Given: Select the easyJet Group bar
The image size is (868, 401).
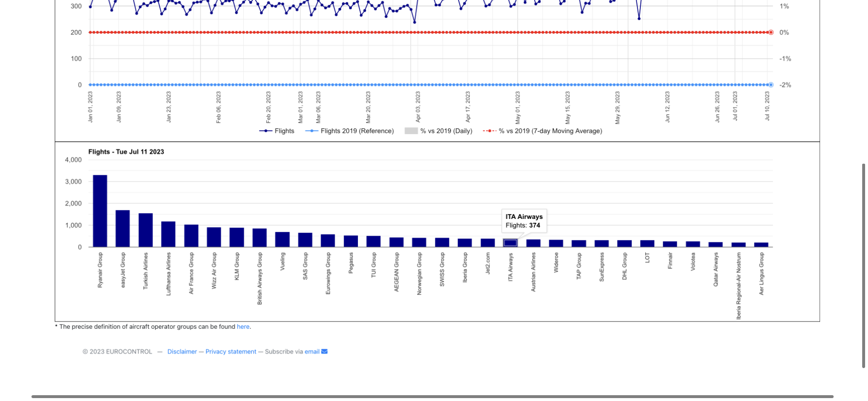Looking at the screenshot, I should point(123,229).
